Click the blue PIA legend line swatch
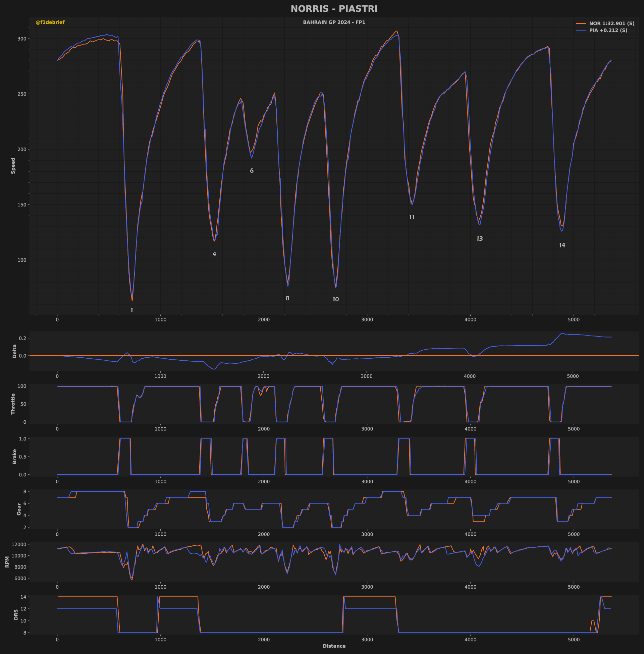The width and height of the screenshot is (644, 654). click(x=581, y=31)
